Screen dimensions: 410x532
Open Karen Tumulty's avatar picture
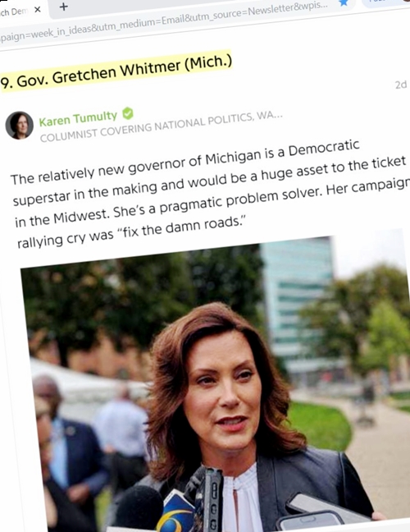pos(20,125)
